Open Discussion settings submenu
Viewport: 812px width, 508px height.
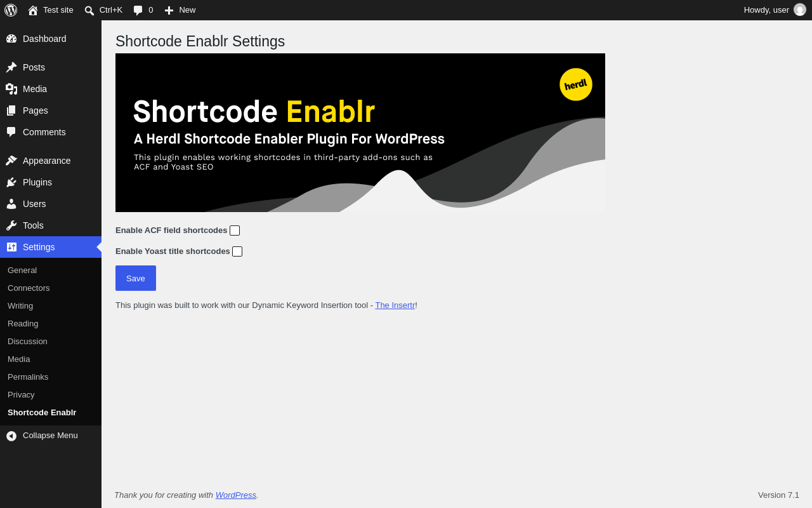tap(27, 341)
